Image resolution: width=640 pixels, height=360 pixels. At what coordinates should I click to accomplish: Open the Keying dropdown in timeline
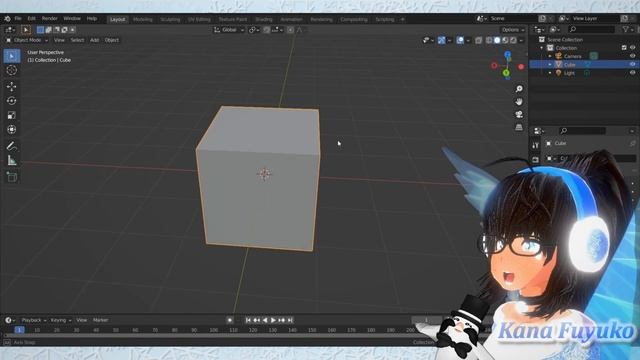61,320
